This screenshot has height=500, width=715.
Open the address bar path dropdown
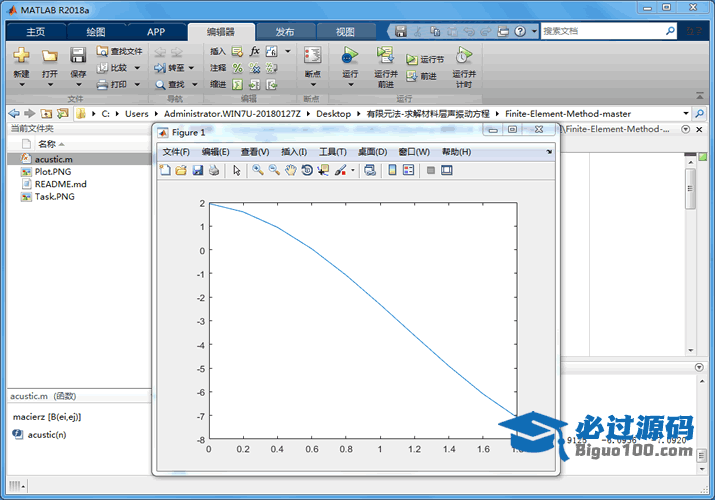pos(686,113)
